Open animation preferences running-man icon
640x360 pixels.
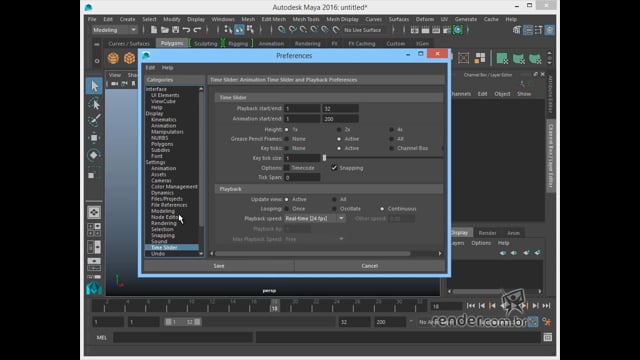point(547,322)
